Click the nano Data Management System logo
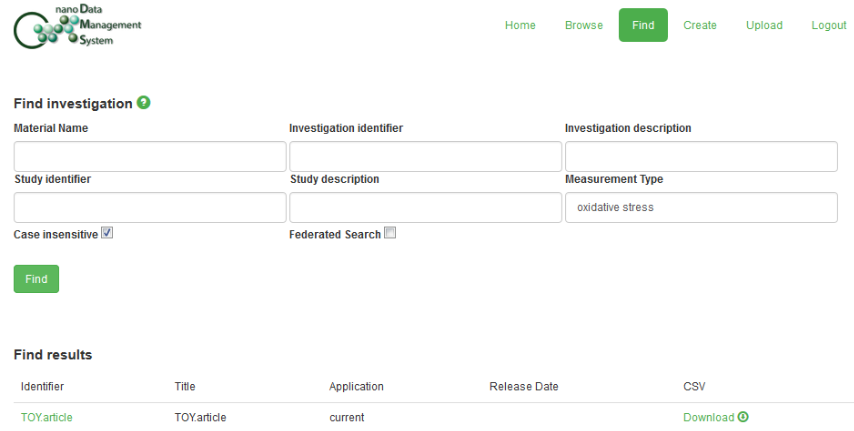The width and height of the screenshot is (854, 431). 78,26
